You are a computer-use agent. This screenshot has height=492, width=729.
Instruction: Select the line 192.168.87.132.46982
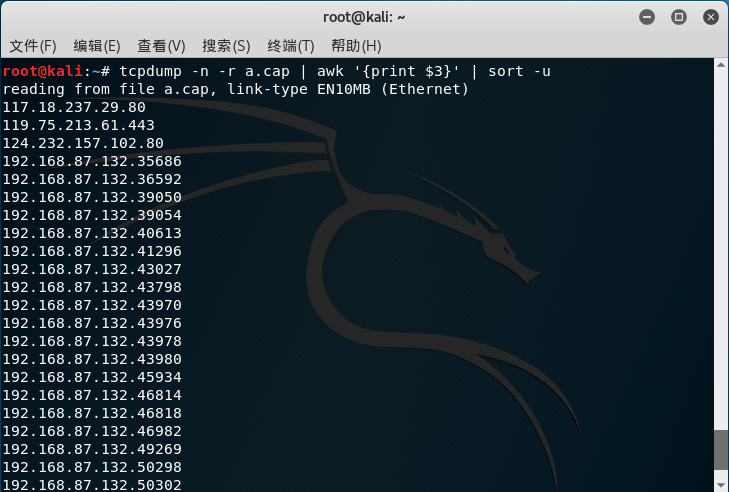click(x=92, y=431)
